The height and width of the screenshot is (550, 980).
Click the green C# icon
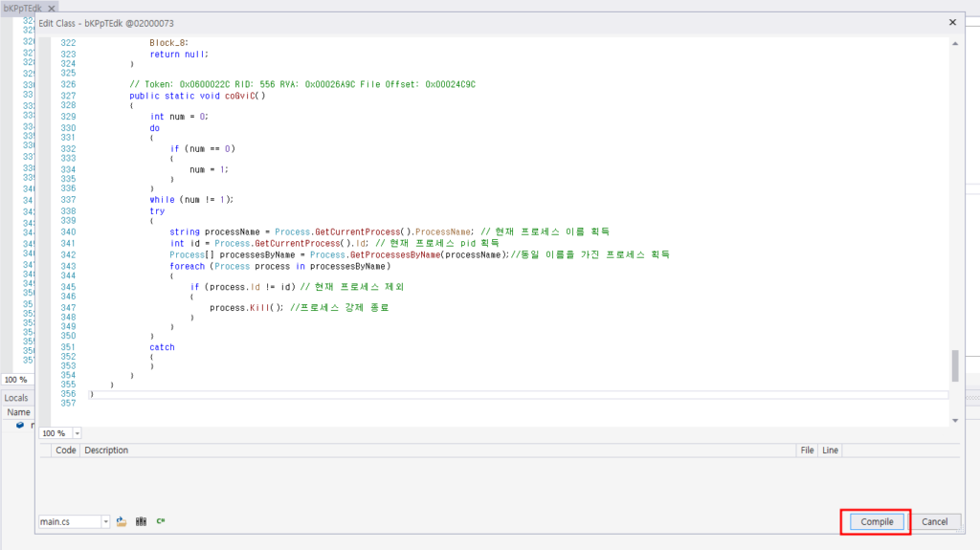click(161, 521)
